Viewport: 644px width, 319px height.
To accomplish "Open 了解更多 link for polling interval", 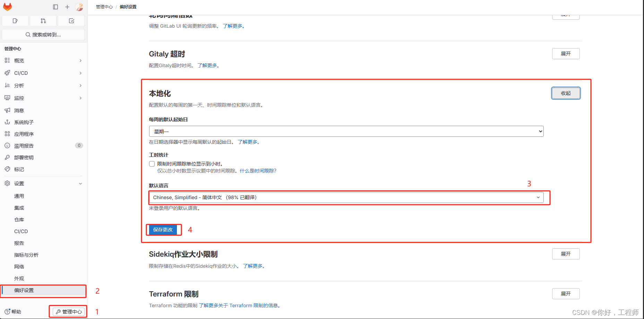I will pyautogui.click(x=234, y=26).
